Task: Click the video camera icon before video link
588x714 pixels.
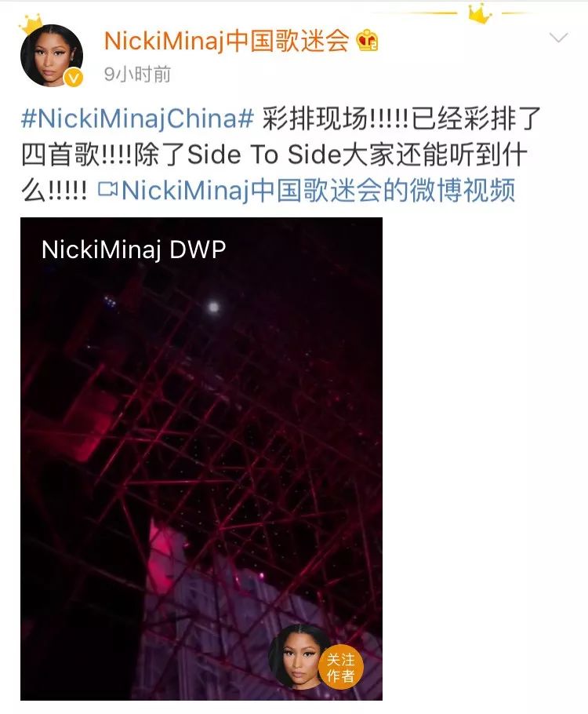Action: [x=107, y=189]
